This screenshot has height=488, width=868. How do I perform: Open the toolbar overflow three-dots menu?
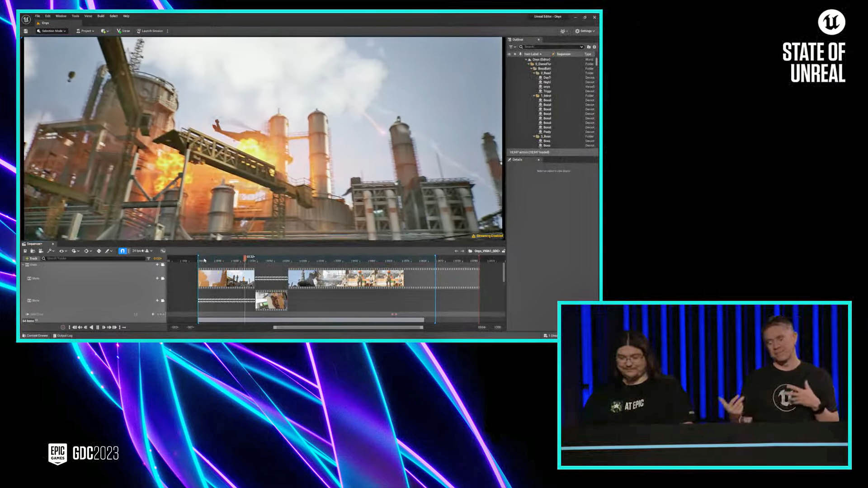click(x=168, y=31)
